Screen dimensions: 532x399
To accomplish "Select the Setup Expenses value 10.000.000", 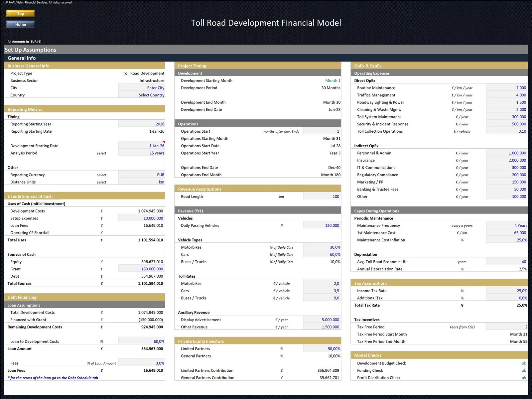I will (x=141, y=218).
